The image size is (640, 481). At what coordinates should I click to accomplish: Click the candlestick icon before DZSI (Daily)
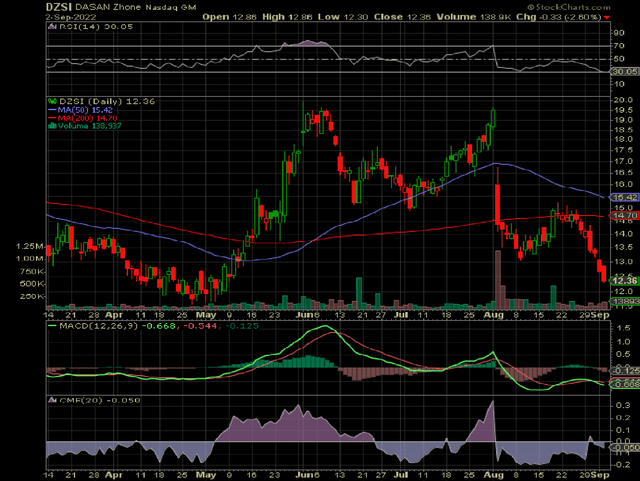click(x=52, y=101)
